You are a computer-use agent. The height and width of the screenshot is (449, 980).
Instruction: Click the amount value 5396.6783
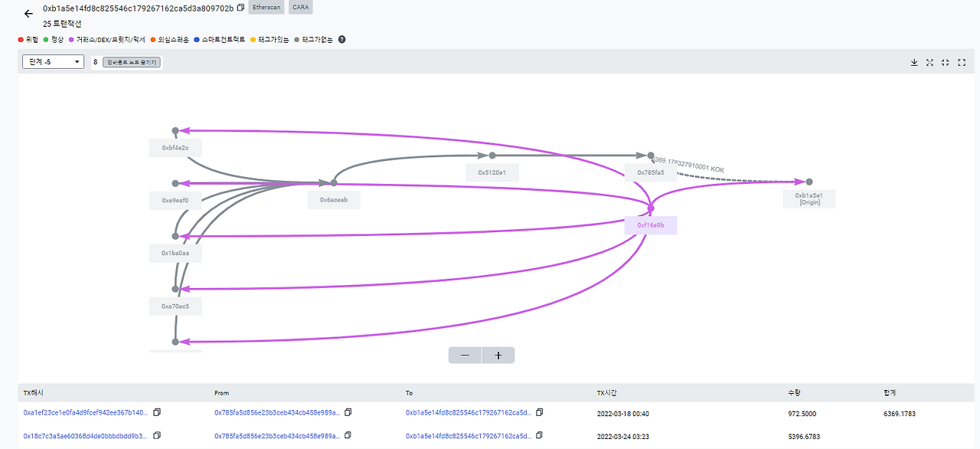tap(805, 435)
